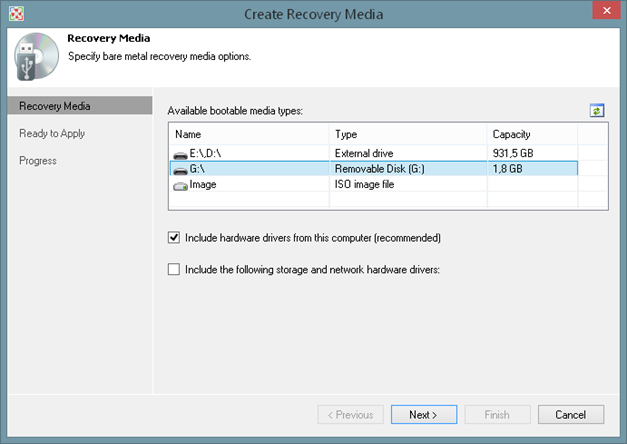Select the Ready to Apply step
The height and width of the screenshot is (444, 627).
[52, 133]
